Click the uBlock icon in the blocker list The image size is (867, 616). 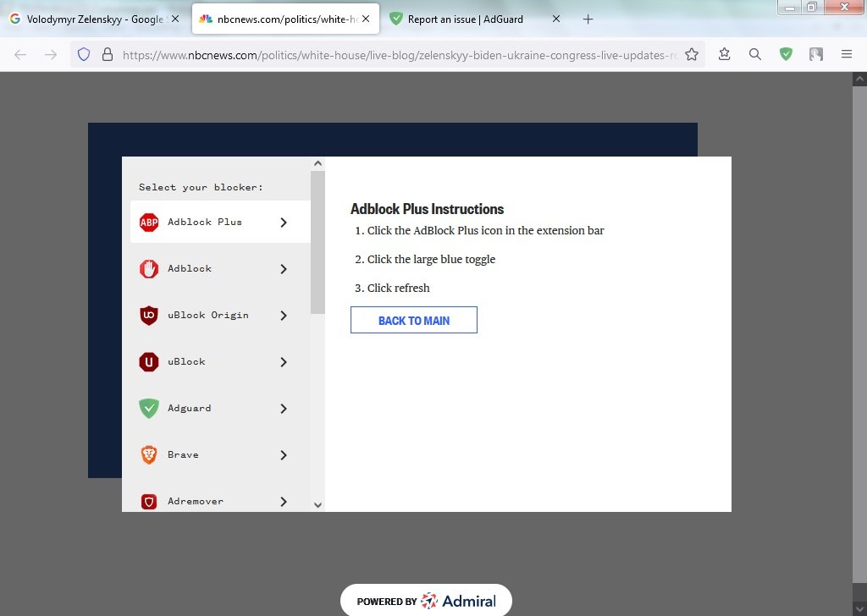coord(148,361)
